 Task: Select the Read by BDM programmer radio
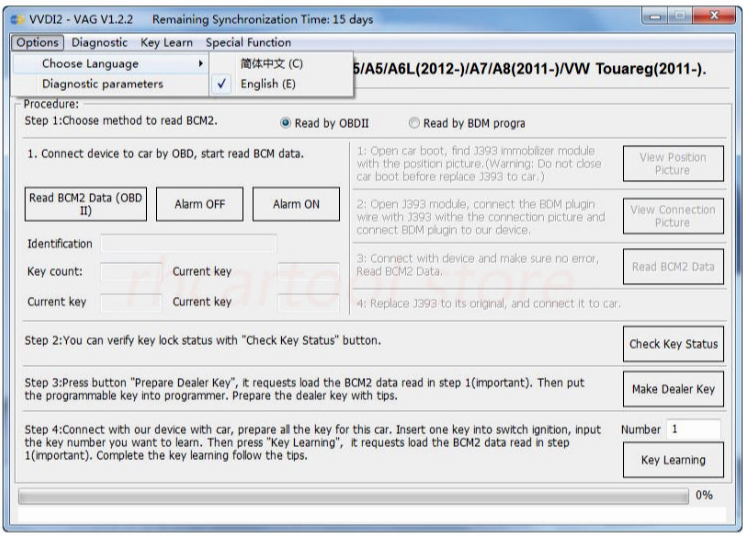pos(414,123)
